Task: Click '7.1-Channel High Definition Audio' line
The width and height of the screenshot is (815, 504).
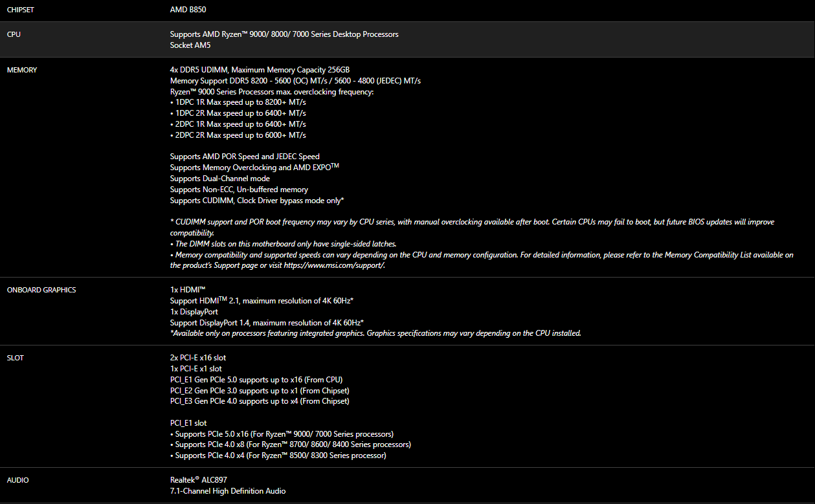Action: click(x=228, y=491)
